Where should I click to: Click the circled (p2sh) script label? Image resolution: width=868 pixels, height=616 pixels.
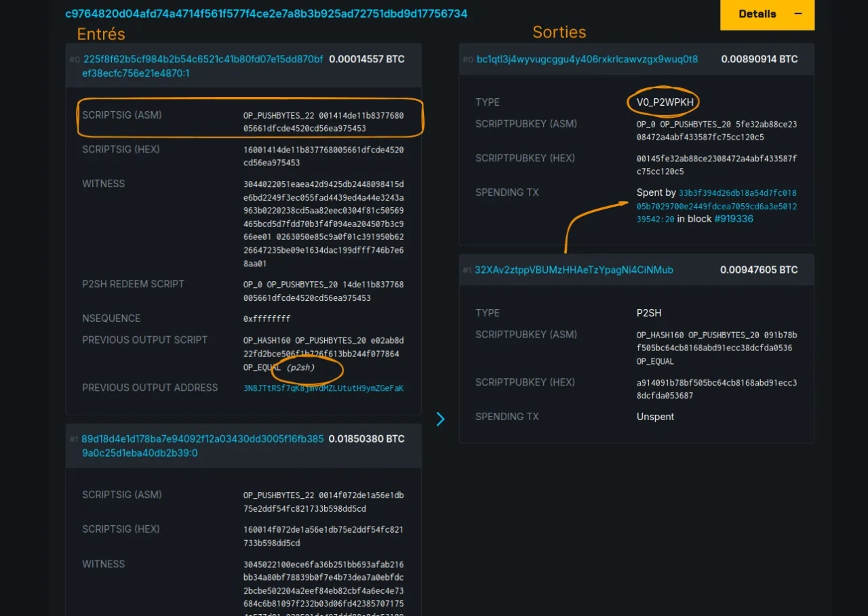(x=300, y=368)
